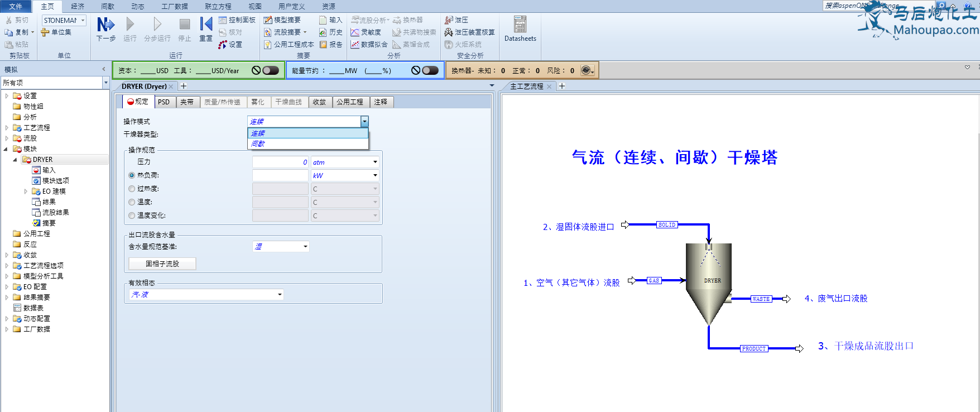The width and height of the screenshot is (980, 412).
Task: Open the PSD form tab
Action: pyautogui.click(x=164, y=102)
